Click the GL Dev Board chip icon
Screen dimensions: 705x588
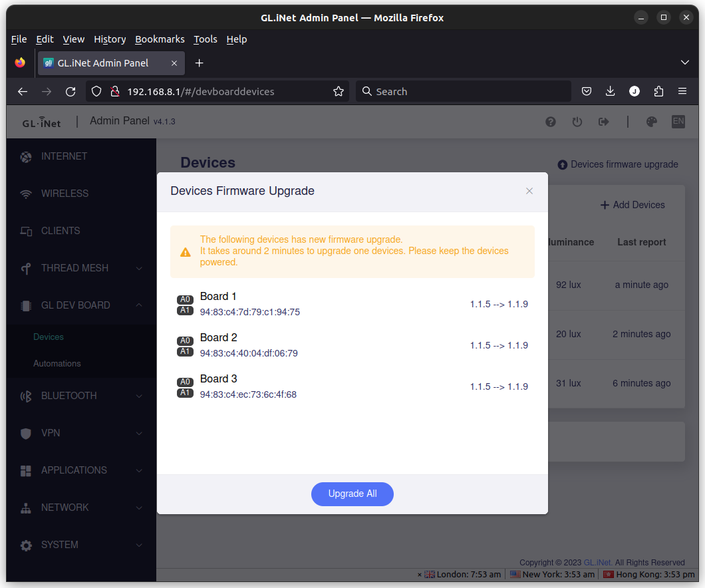pyautogui.click(x=26, y=306)
